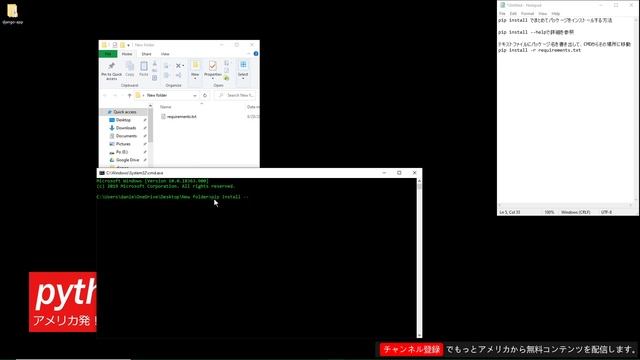Select the requirements.txt file
This screenshot has height=360, width=640.
pyautogui.click(x=179, y=116)
